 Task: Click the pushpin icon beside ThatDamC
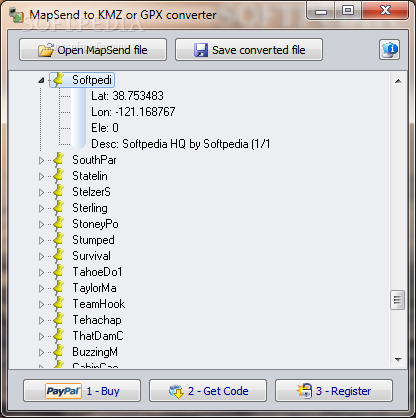click(59, 335)
